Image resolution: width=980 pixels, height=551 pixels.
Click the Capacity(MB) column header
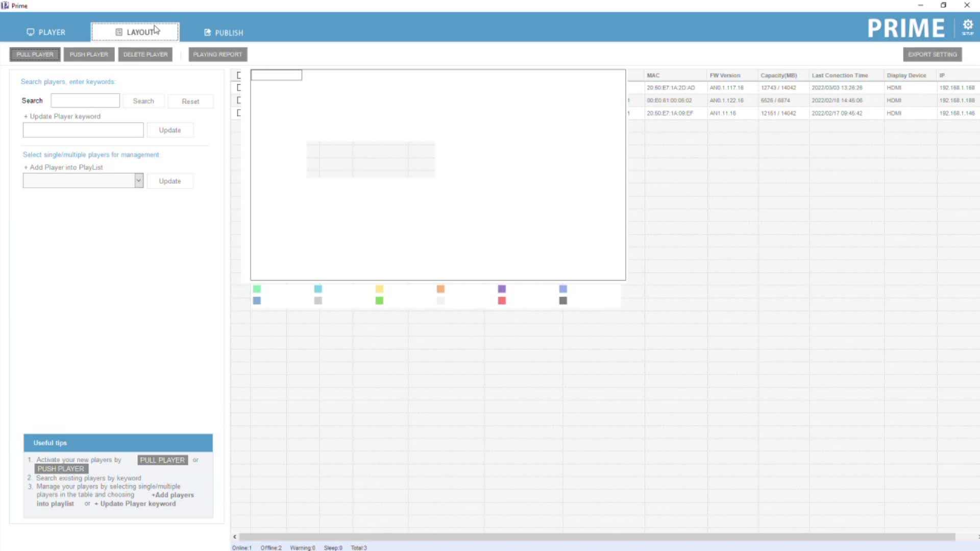click(784, 76)
